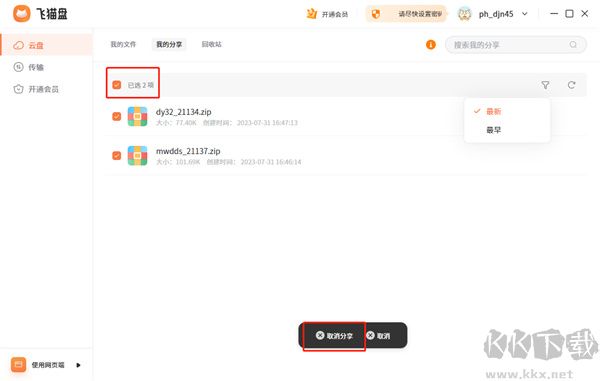Toggle the select-all checkbox beside 已选 2 项
This screenshot has height=381, width=600.
pos(117,85)
